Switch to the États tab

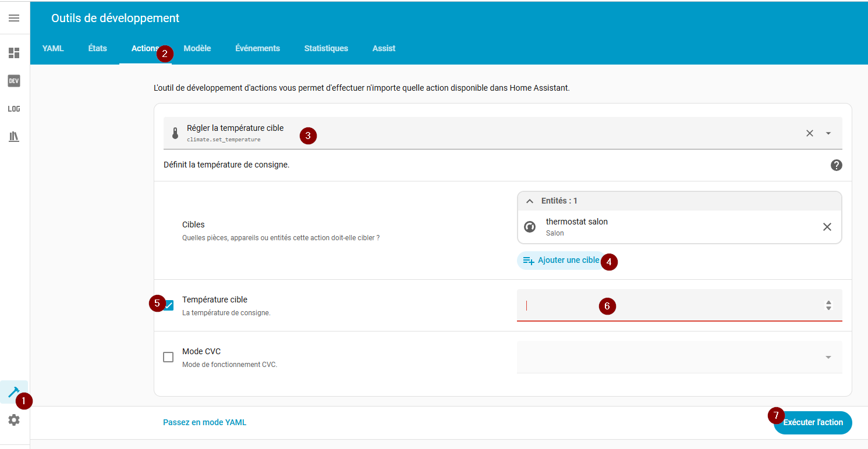click(97, 48)
